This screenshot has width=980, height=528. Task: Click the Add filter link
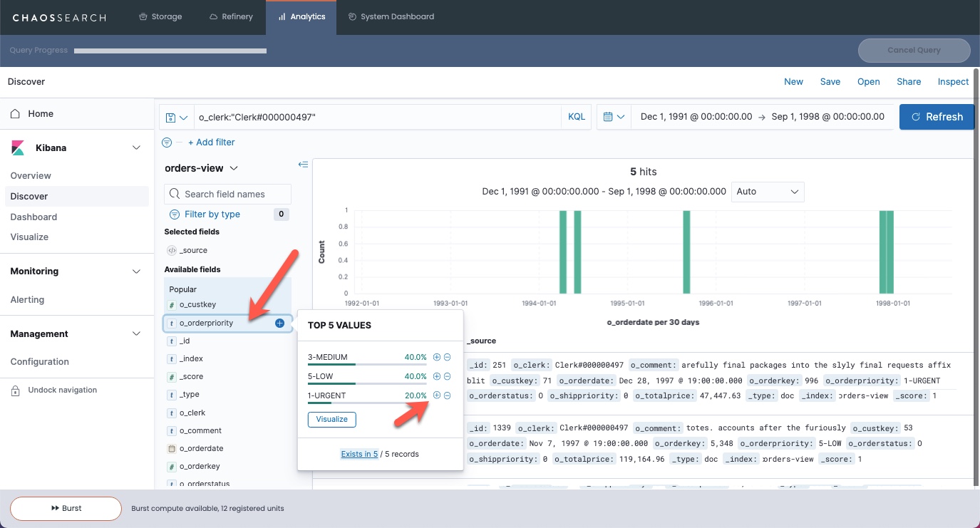211,143
